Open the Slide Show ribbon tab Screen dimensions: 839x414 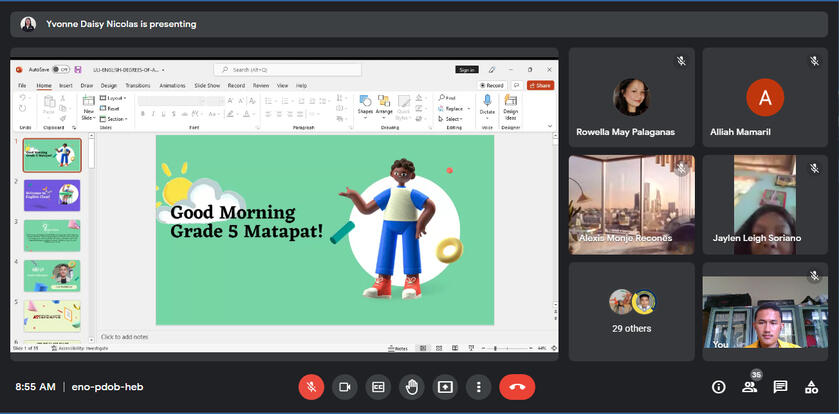point(207,86)
